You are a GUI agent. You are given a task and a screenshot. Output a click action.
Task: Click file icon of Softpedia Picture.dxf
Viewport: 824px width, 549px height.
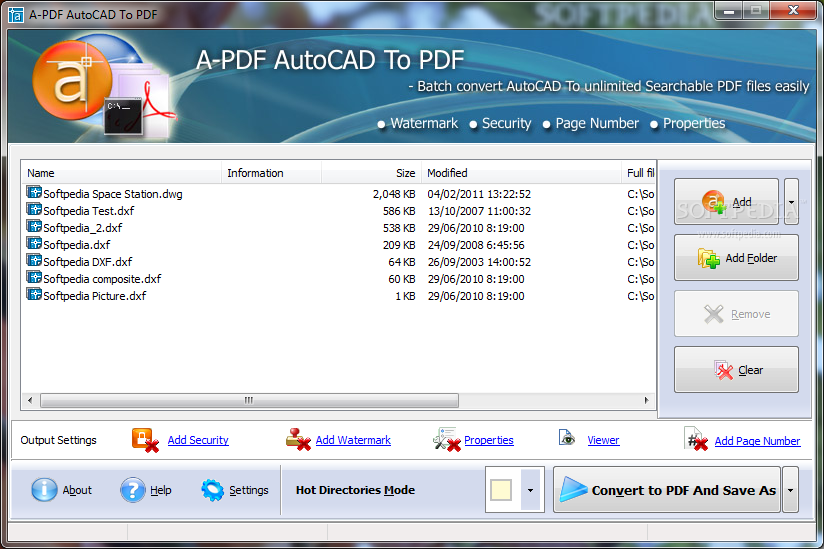[x=34, y=294]
